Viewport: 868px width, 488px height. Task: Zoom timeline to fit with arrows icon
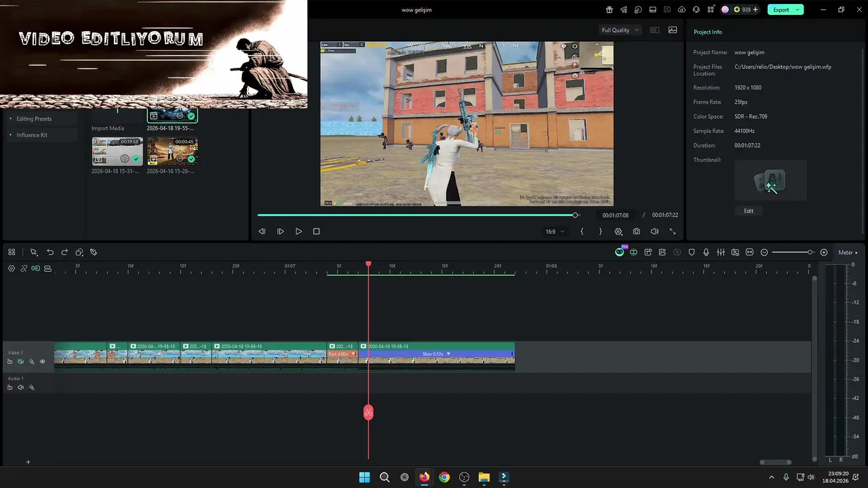(749, 252)
